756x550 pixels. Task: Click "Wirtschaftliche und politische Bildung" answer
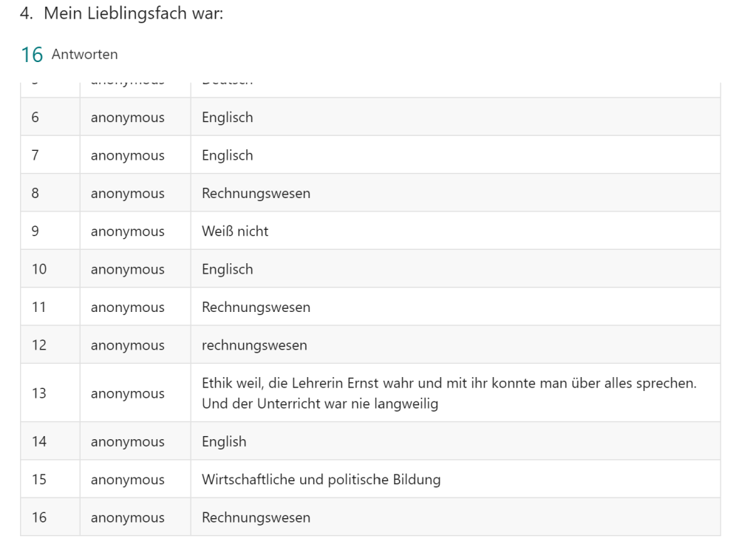click(x=321, y=480)
